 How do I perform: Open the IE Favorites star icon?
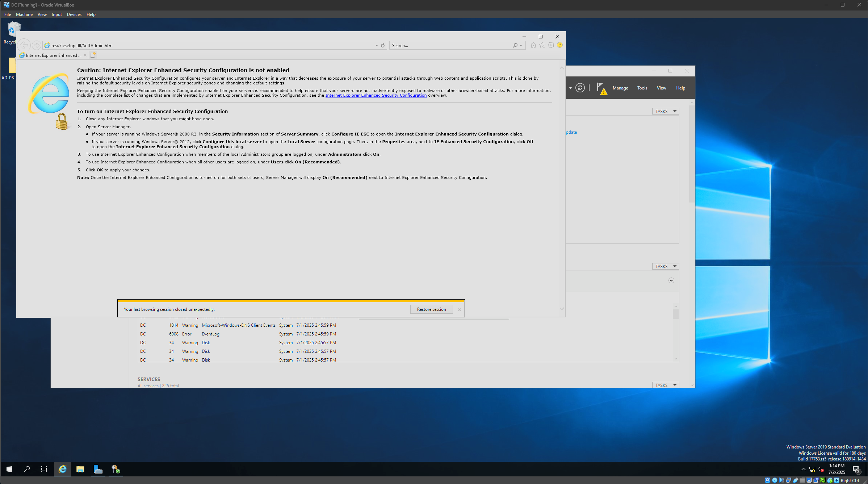point(542,45)
